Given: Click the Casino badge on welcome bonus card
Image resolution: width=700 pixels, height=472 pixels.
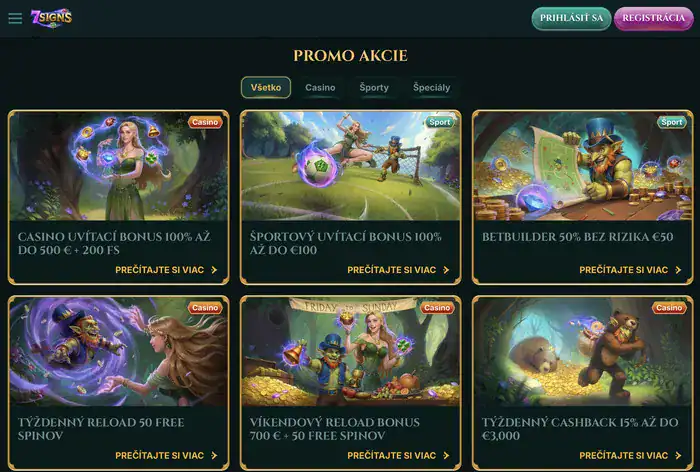Looking at the screenshot, I should 205,122.
